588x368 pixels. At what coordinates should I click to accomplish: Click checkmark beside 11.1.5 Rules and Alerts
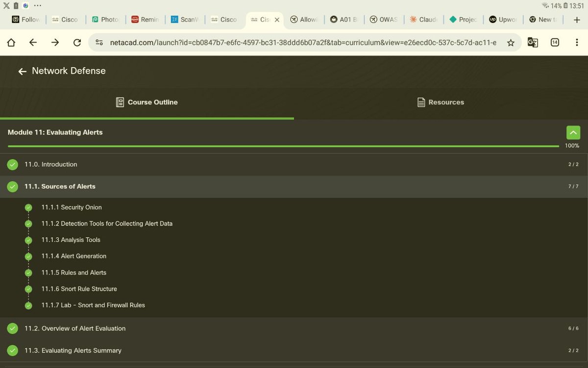coord(28,273)
